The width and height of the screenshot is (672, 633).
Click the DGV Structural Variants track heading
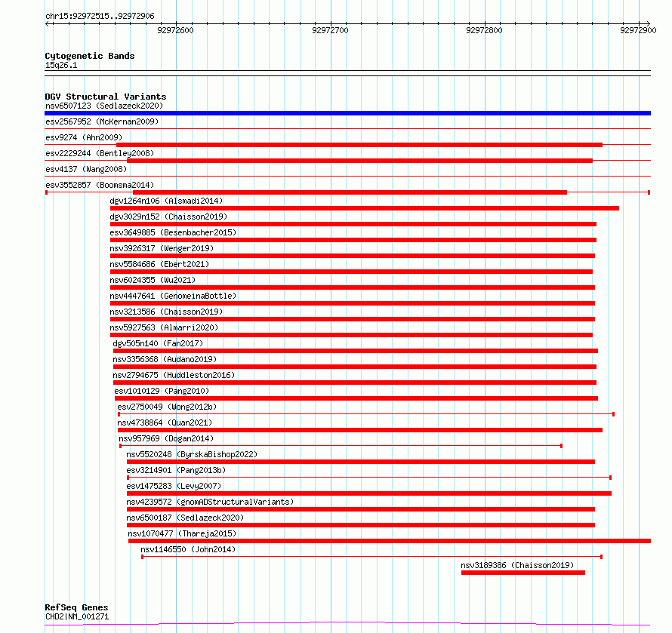(106, 97)
